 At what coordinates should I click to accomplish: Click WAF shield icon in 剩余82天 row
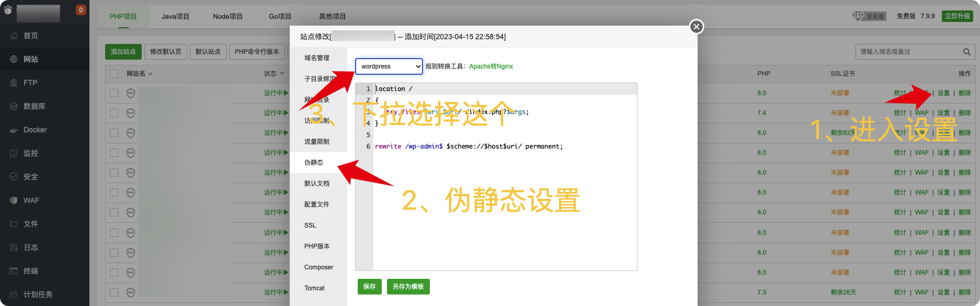131,133
